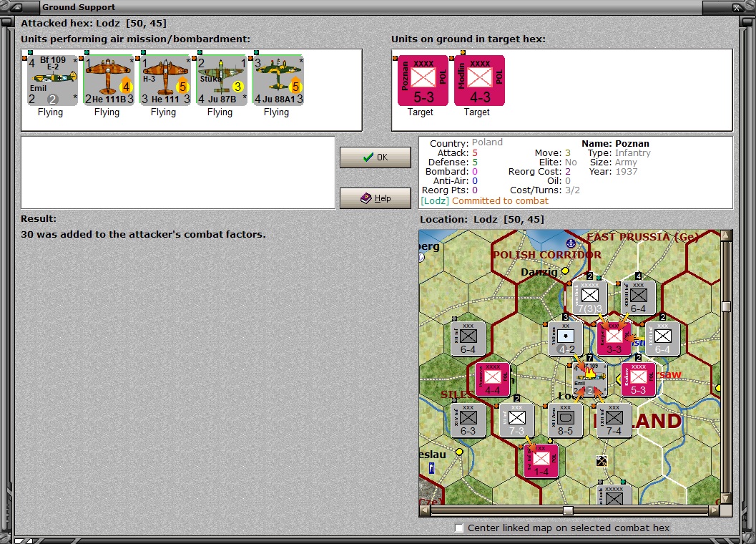
Task: Click the 150 mm artillery 4-2 unit
Action: [566, 339]
